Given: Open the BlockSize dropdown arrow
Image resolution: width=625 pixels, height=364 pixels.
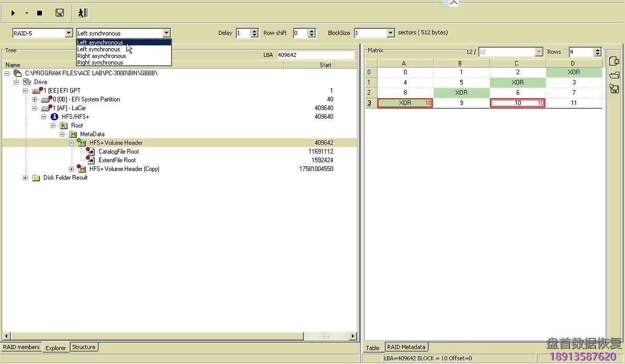Looking at the screenshot, I should pyautogui.click(x=390, y=33).
